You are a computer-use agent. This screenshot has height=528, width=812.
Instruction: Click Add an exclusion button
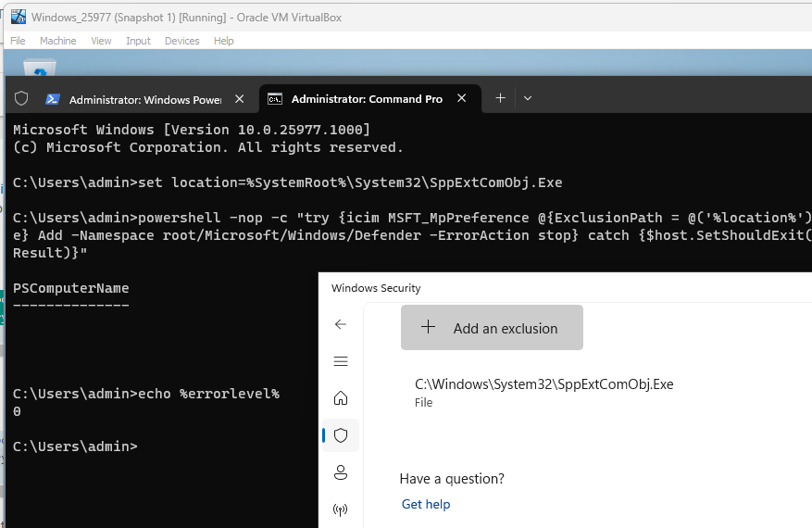tap(492, 328)
